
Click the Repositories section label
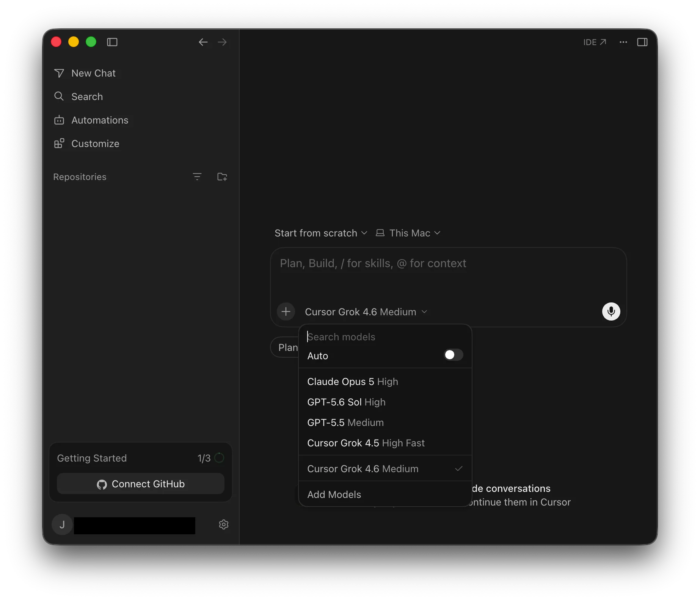tap(80, 177)
